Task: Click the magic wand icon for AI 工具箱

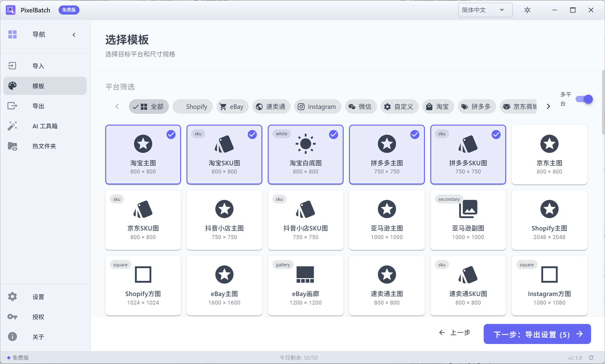Action: click(12, 126)
